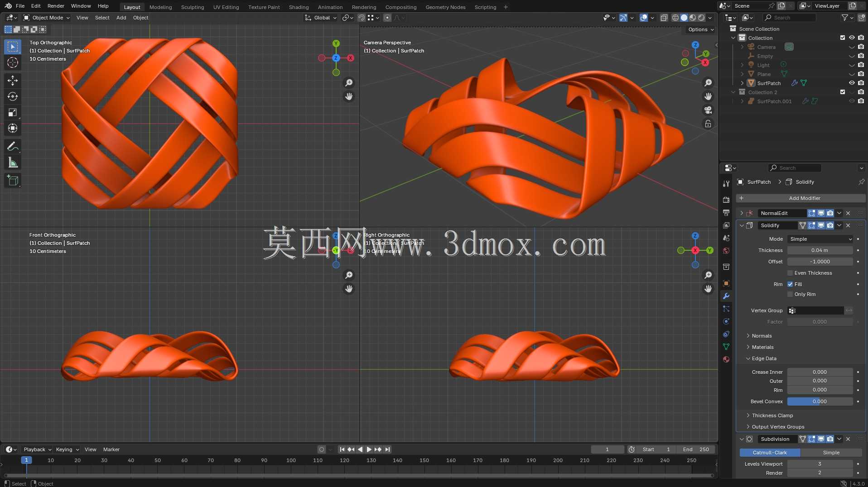Activate the Move tool
The image size is (868, 487).
tap(13, 81)
